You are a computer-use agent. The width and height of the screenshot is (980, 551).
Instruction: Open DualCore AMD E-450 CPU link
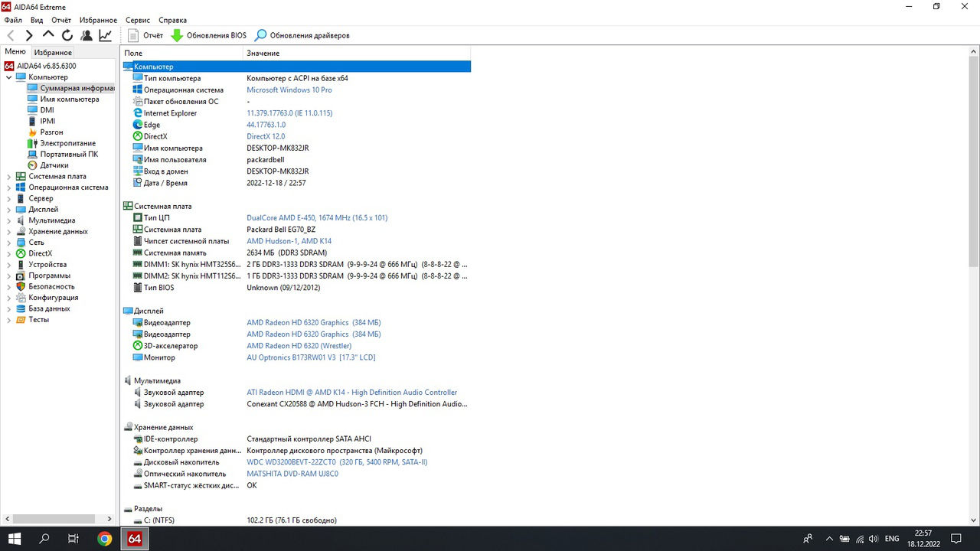click(x=317, y=218)
